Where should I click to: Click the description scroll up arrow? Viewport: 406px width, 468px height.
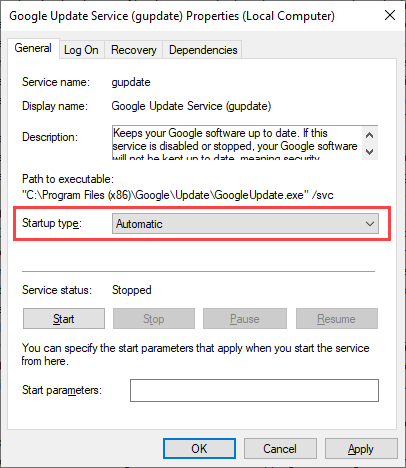(369, 135)
